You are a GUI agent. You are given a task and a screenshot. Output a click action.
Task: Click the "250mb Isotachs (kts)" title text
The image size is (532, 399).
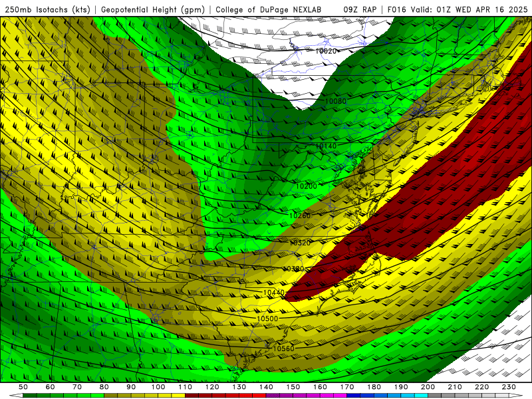(48, 9)
